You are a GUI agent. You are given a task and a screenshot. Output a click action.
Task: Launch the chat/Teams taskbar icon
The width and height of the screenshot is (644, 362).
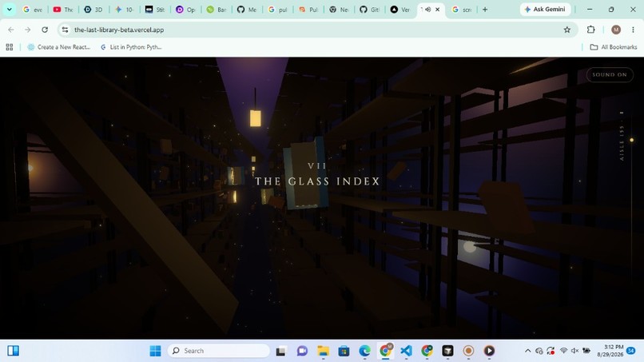(x=302, y=351)
